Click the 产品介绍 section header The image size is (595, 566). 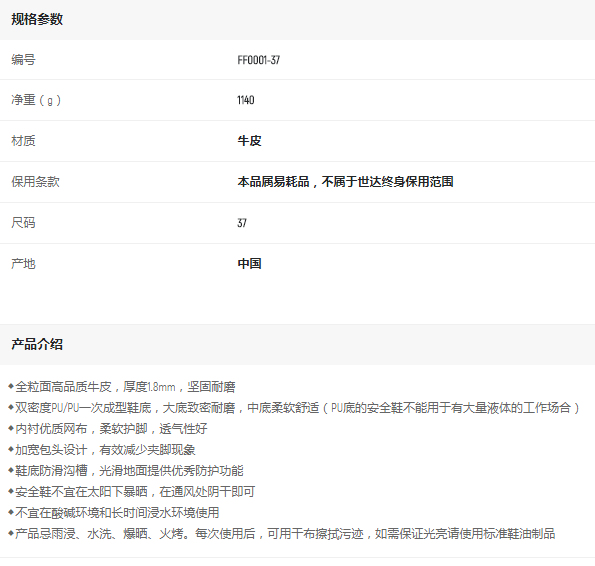pos(37,344)
